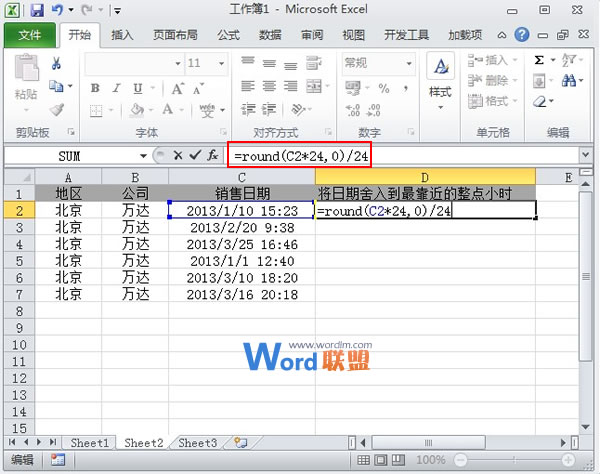The height and width of the screenshot is (474, 600).
Task: Toggle Italic formatting button
Action: [115, 88]
